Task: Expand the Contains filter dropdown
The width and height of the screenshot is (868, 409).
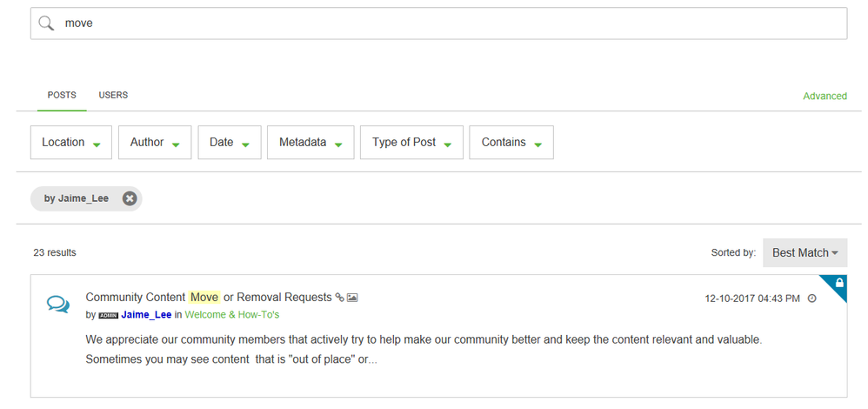Action: point(511,143)
